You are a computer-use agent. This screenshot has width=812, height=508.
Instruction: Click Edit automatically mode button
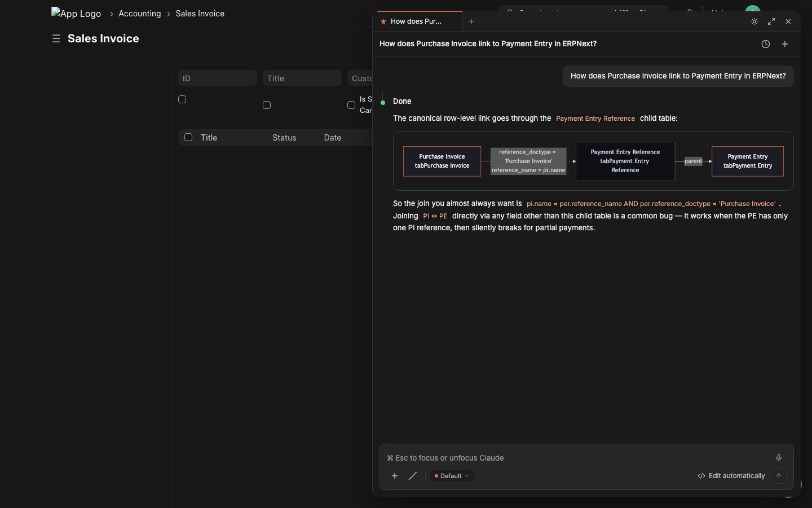point(731,476)
